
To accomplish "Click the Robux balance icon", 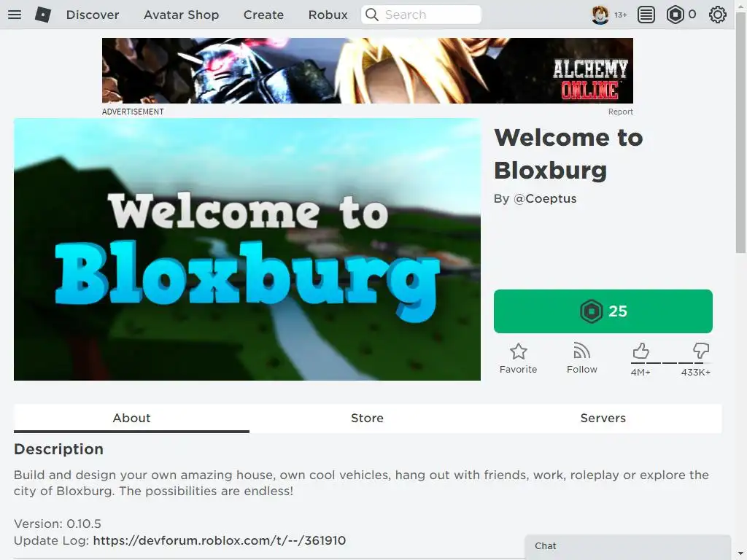I will pos(675,15).
